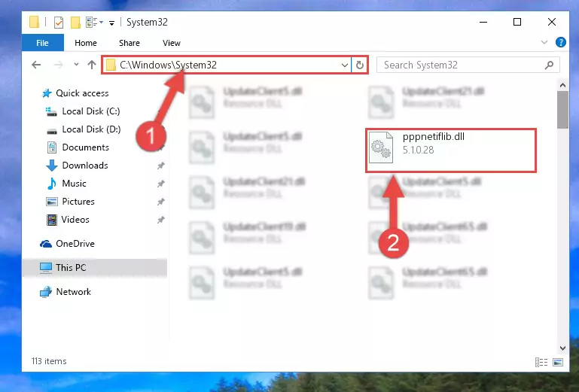Select This PC in navigation pane
This screenshot has width=579, height=392.
click(x=71, y=268)
